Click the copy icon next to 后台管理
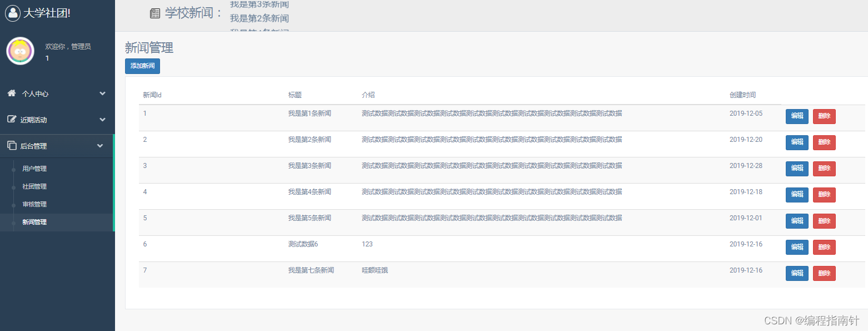Screen dimensions: 868x331 [x=12, y=146]
